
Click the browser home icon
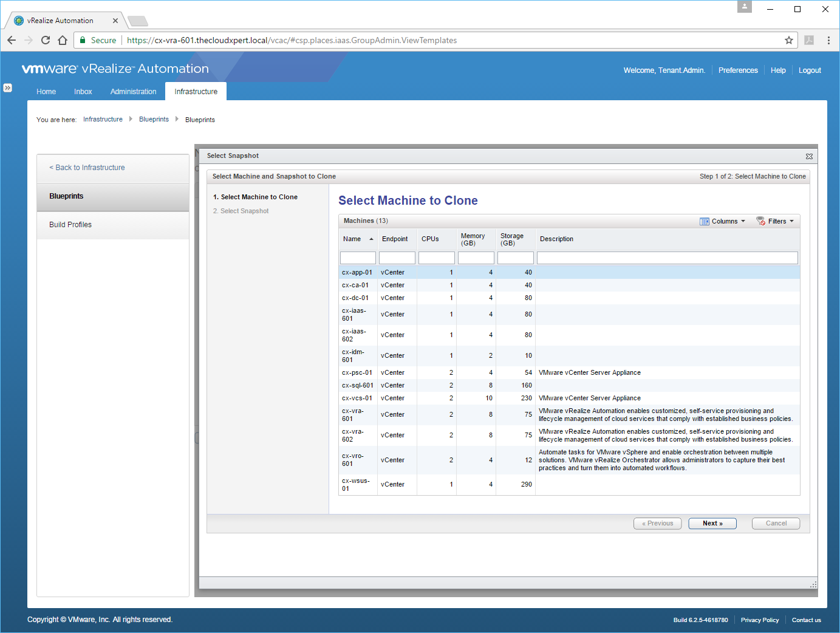pyautogui.click(x=63, y=40)
